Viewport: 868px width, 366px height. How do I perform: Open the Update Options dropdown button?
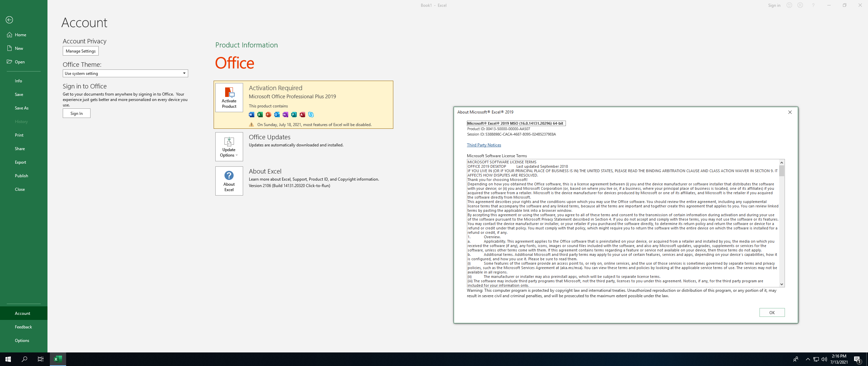[229, 147]
